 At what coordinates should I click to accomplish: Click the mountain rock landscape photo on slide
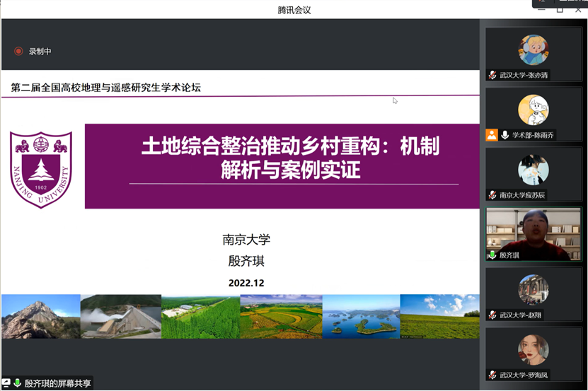pyautogui.click(x=40, y=316)
